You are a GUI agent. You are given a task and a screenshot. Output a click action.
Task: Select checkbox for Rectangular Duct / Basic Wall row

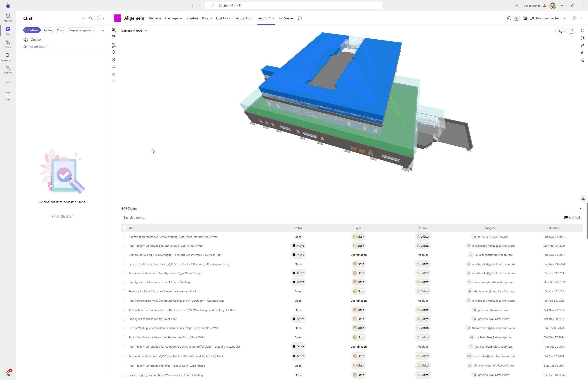tap(124, 291)
